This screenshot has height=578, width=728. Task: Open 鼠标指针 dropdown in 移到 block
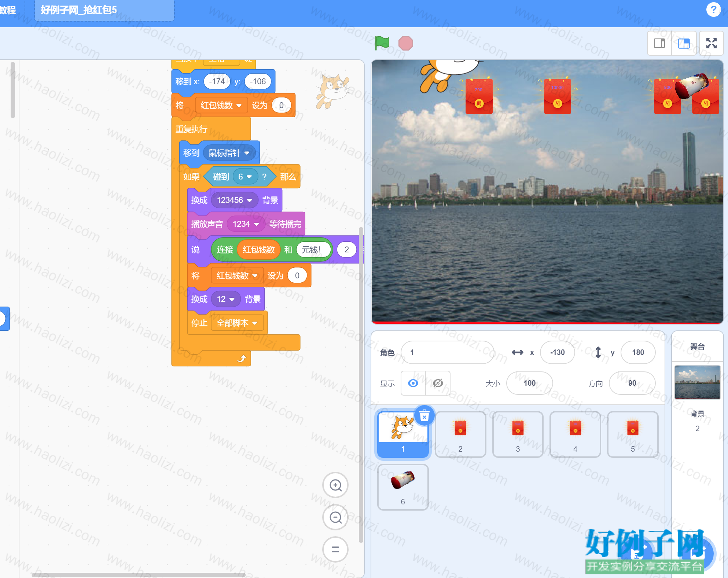tap(229, 153)
